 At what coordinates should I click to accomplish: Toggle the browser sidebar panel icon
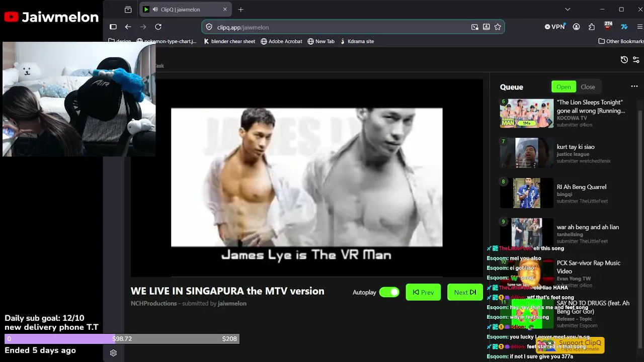click(113, 27)
